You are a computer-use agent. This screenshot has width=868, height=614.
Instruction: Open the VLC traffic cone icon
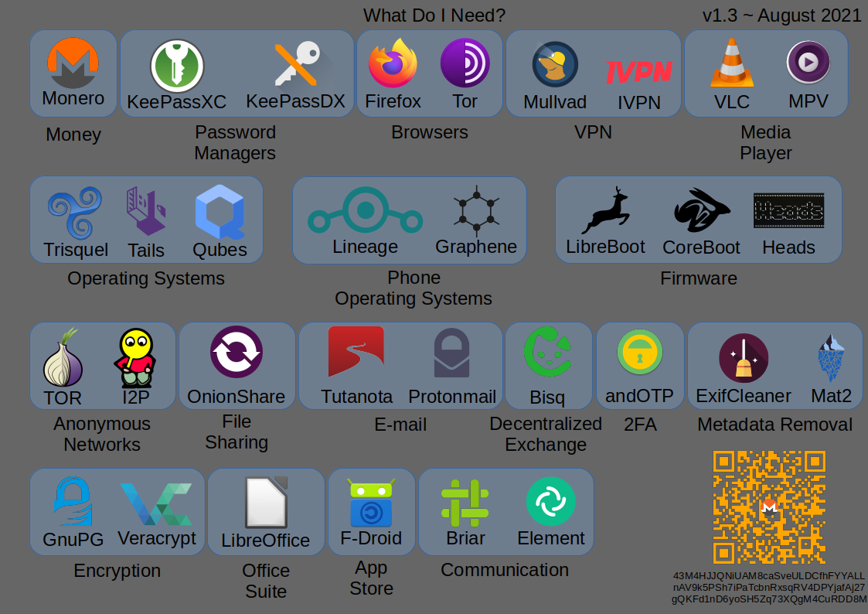tap(732, 63)
